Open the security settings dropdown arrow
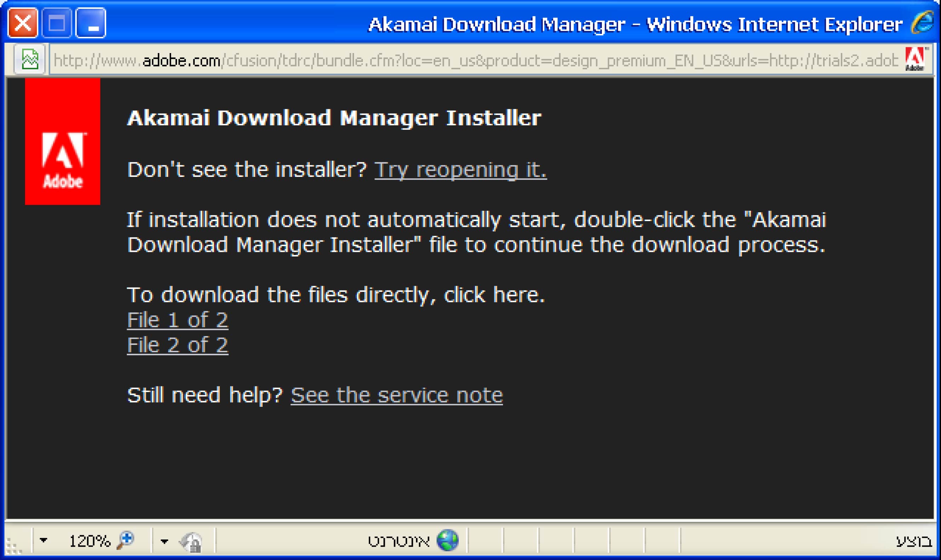 pyautogui.click(x=164, y=542)
